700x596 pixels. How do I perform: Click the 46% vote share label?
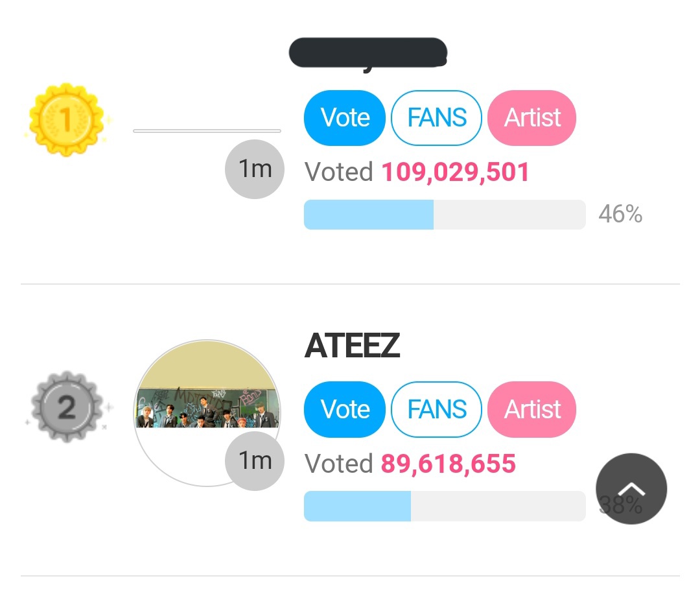pyautogui.click(x=620, y=214)
